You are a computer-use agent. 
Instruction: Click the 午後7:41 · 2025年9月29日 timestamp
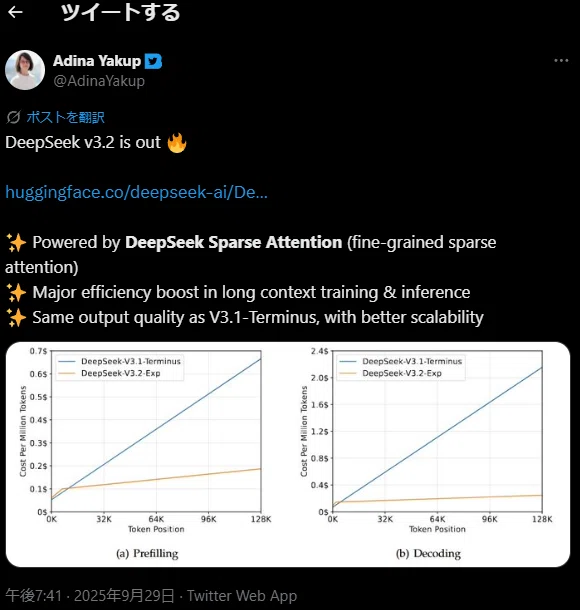(90, 596)
